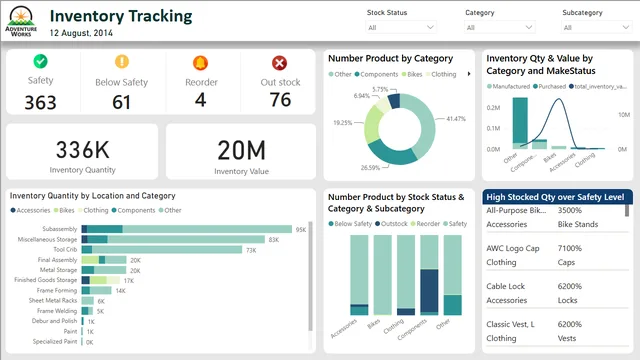Click the Locks subcategory cell
Viewport: 640px width, 360px height.
click(x=567, y=300)
